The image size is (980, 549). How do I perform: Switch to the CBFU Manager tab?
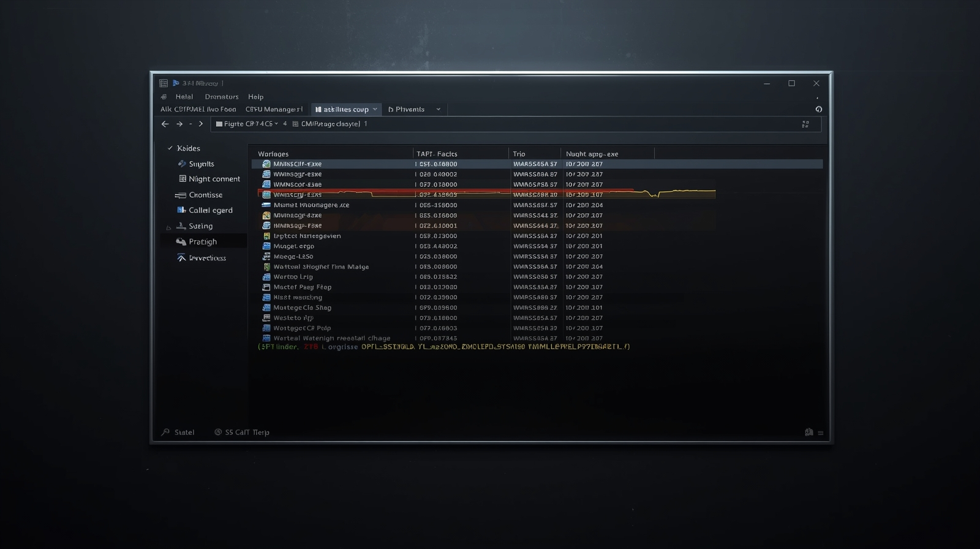pos(274,110)
